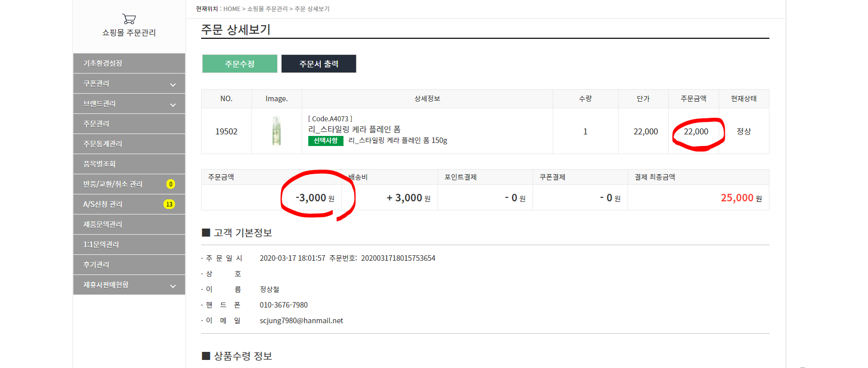Expand the 제휴사판매현황 menu chevron
868x368 pixels.
pos(173,286)
